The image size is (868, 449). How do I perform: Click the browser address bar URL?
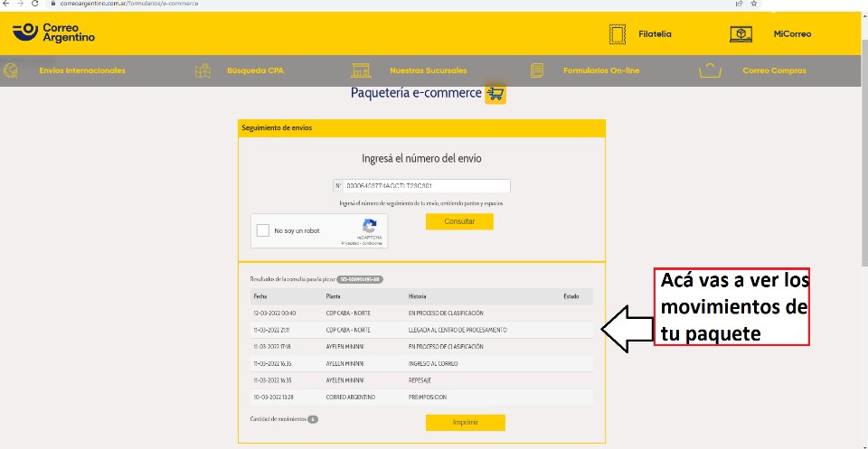[129, 4]
